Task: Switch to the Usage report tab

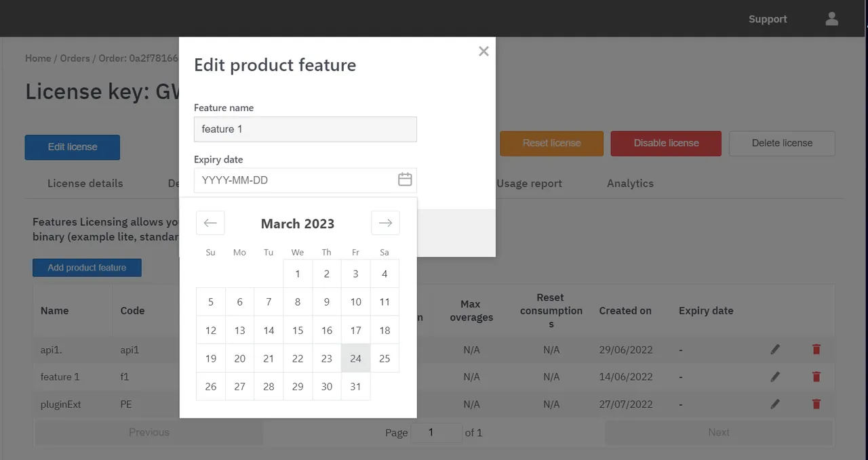Action: pyautogui.click(x=529, y=183)
